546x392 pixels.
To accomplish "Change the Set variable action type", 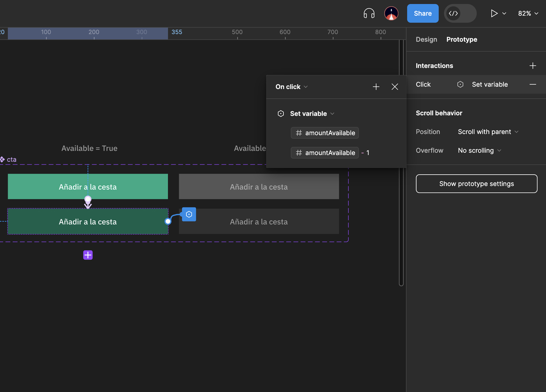I will (x=312, y=114).
